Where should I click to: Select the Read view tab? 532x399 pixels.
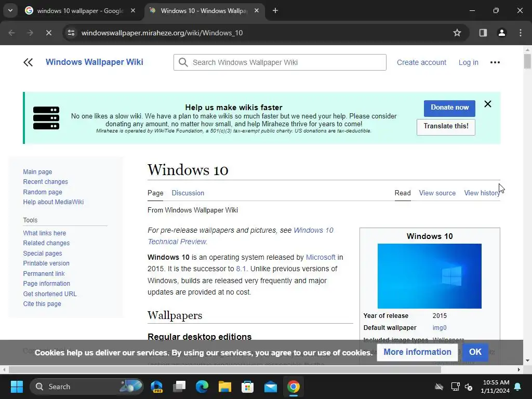pyautogui.click(x=403, y=193)
